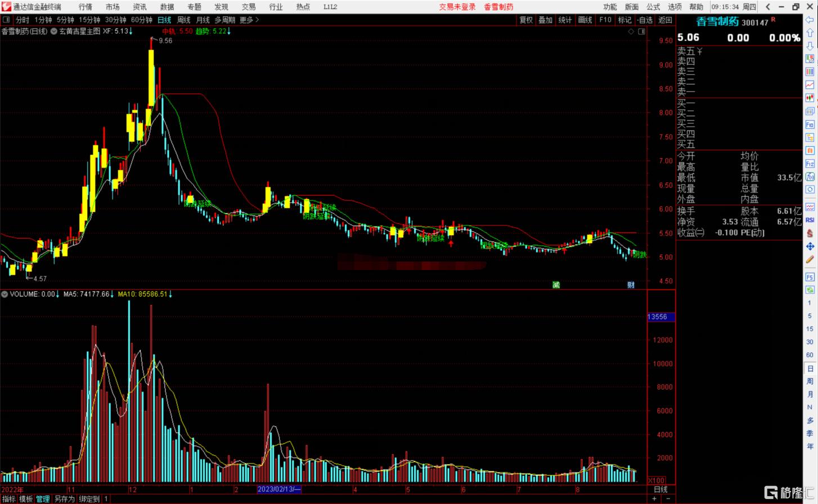The image size is (818, 504).
Task: Click the 13556 volume axis marker
Action: click(x=660, y=317)
